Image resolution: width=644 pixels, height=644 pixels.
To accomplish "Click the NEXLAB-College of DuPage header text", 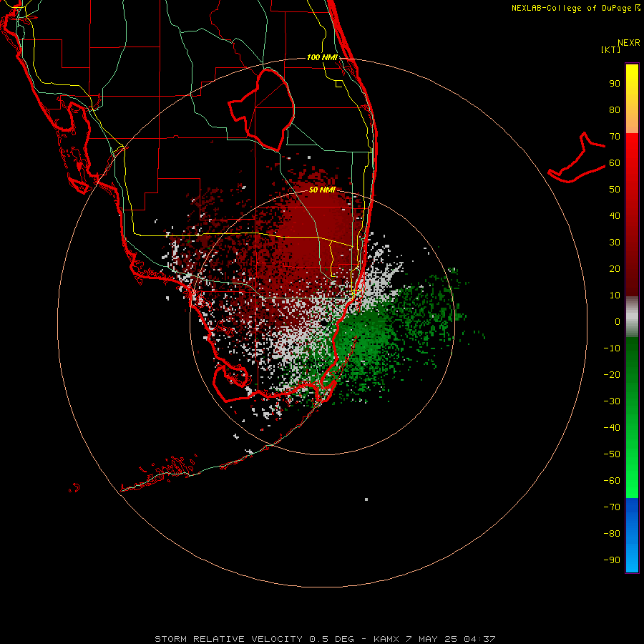I will (x=575, y=8).
